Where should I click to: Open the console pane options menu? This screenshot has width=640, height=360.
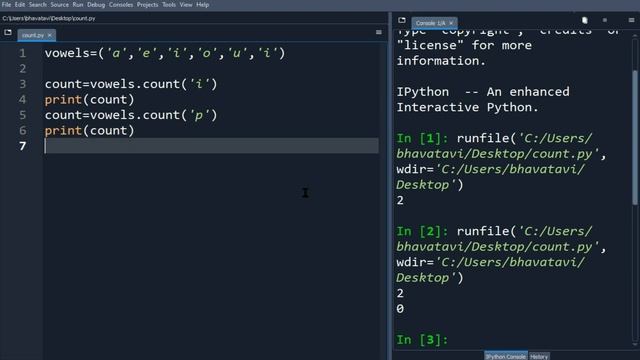click(631, 20)
